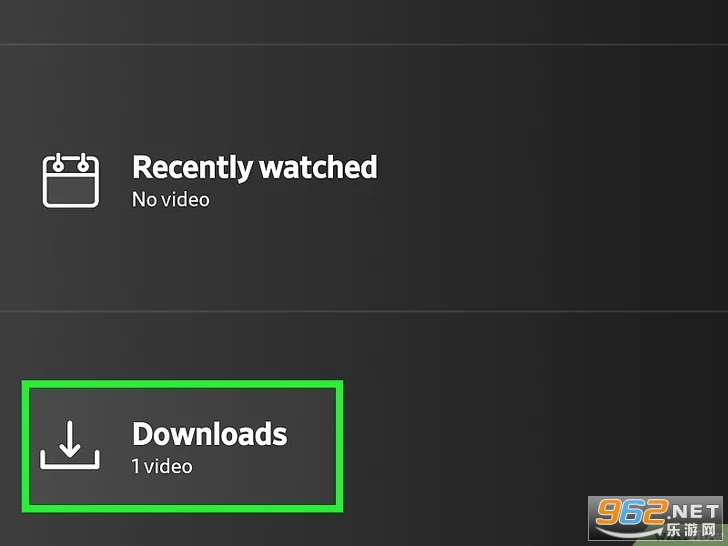Viewport: 728px width, 546px height.
Task: Tap the download arrow icon
Action: [70, 445]
